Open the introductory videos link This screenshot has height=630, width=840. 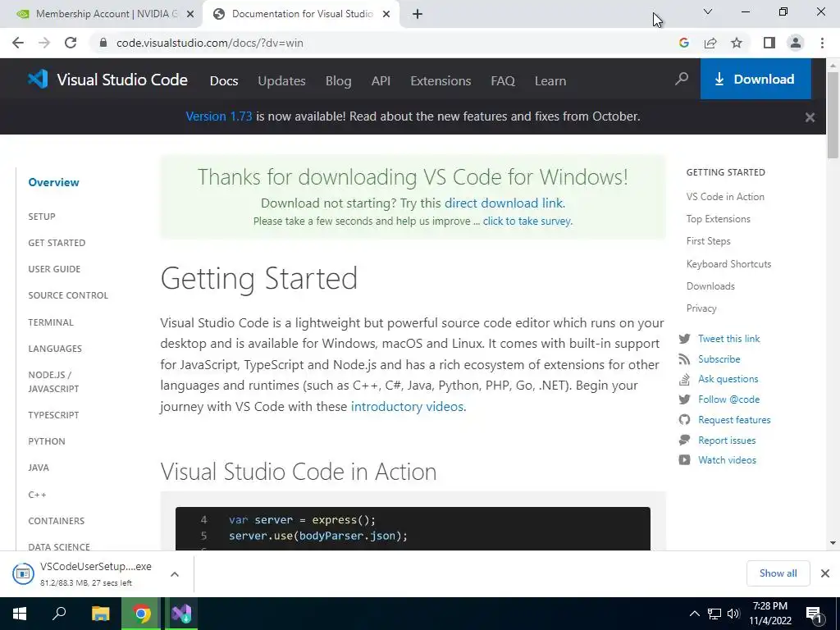tap(407, 406)
